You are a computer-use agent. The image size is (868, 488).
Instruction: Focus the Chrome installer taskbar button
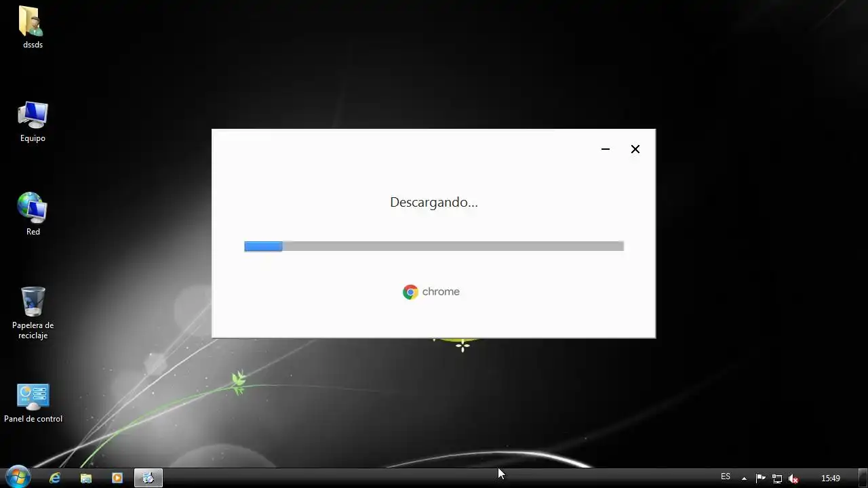[149, 478]
